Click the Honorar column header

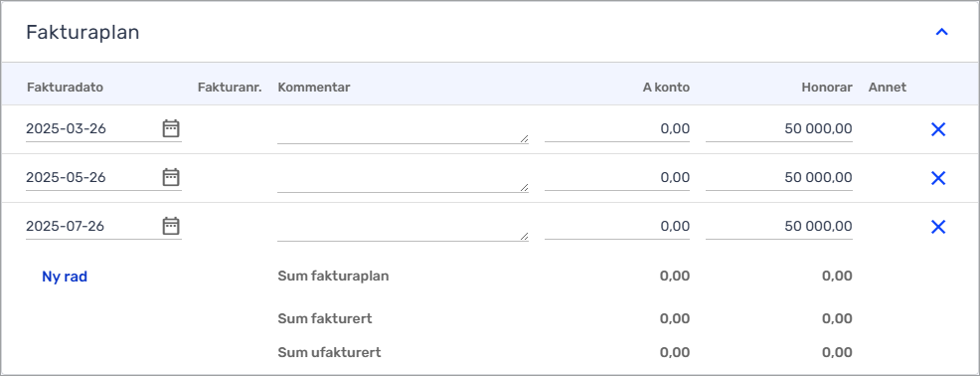click(827, 88)
